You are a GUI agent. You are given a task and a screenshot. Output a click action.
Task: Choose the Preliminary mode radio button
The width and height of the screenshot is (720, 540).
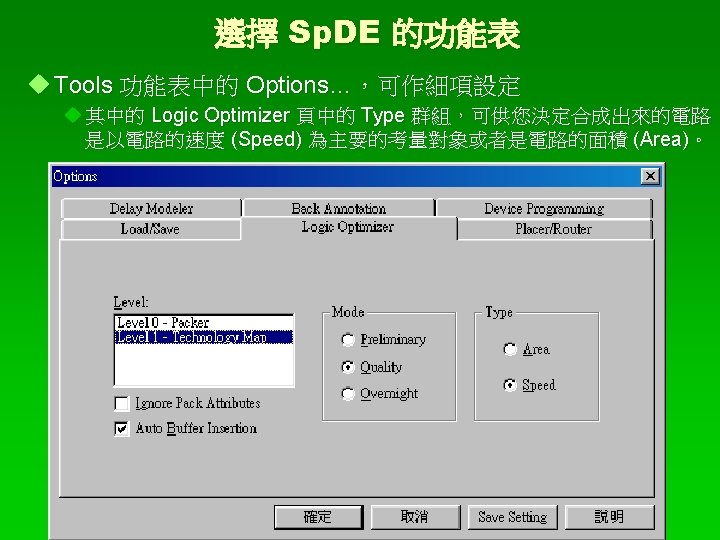[348, 340]
